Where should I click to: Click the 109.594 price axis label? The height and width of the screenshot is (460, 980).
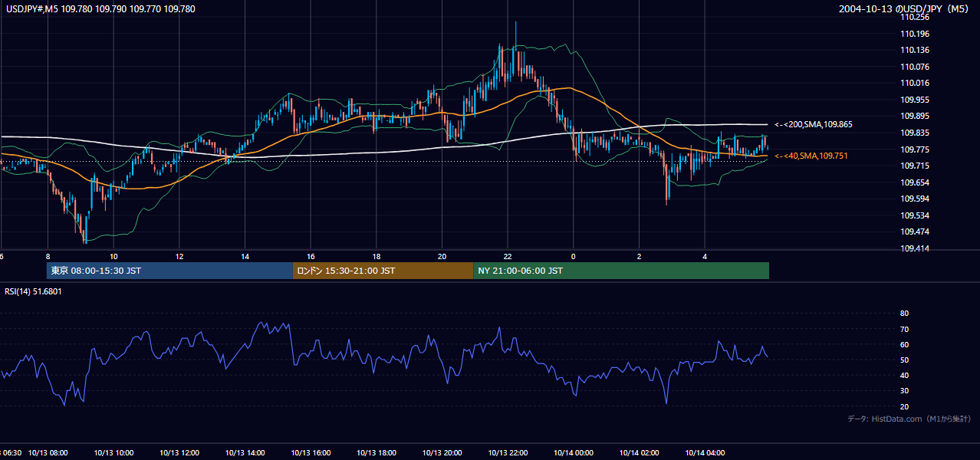916,199
